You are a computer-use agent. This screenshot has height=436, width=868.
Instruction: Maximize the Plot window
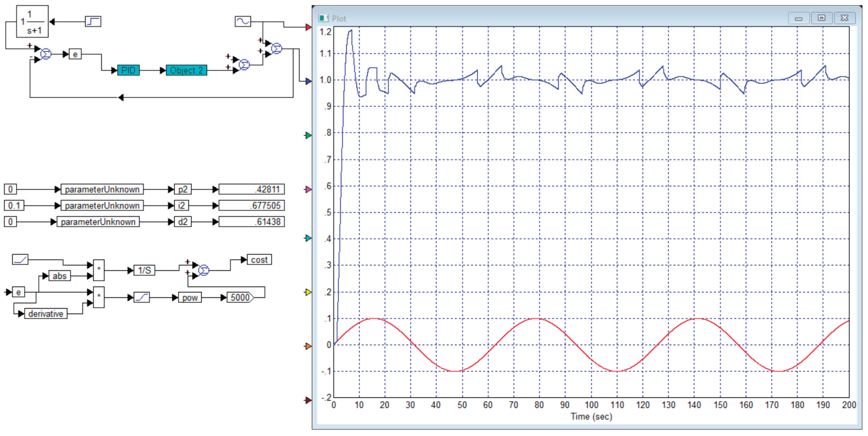[822, 18]
